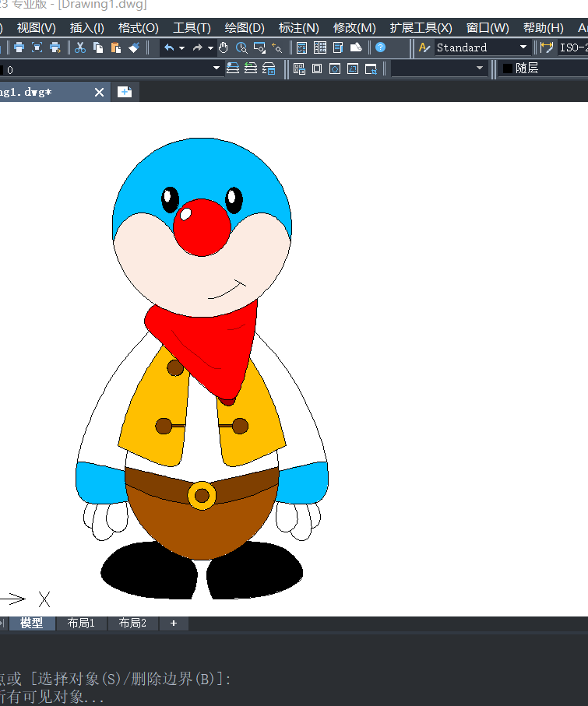588x706 pixels.
Task: Click the Layer Previous icon
Action: (251, 68)
